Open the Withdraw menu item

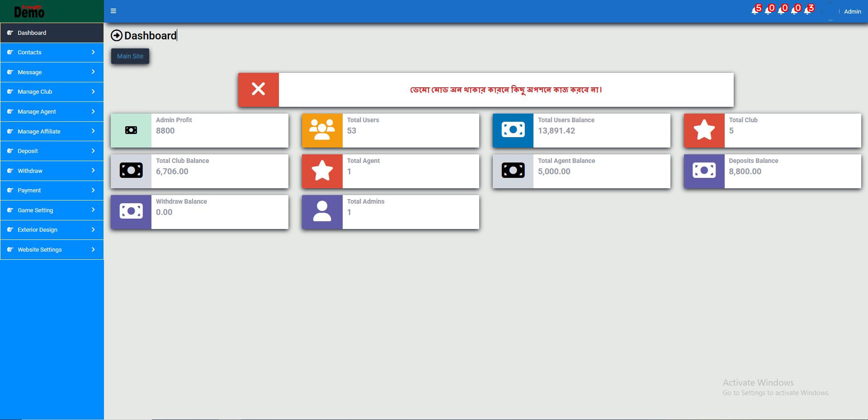(x=52, y=171)
